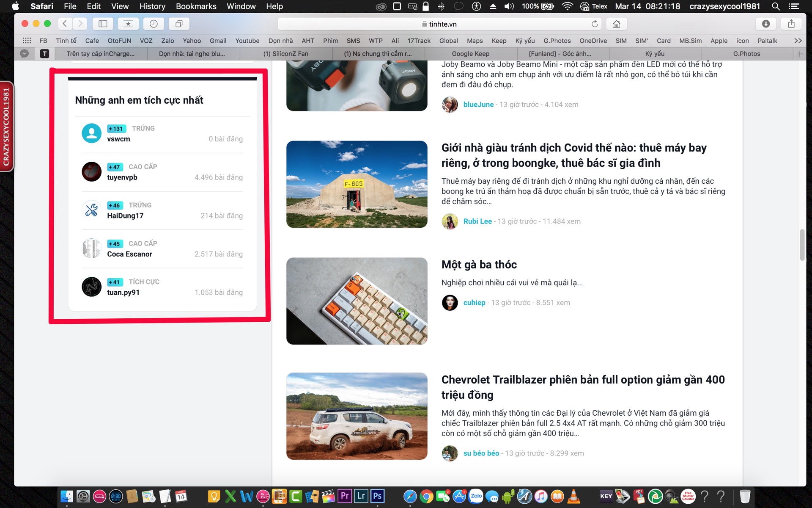This screenshot has width=812, height=508.
Task: Launch Lightroom from the Dock
Action: 361,496
